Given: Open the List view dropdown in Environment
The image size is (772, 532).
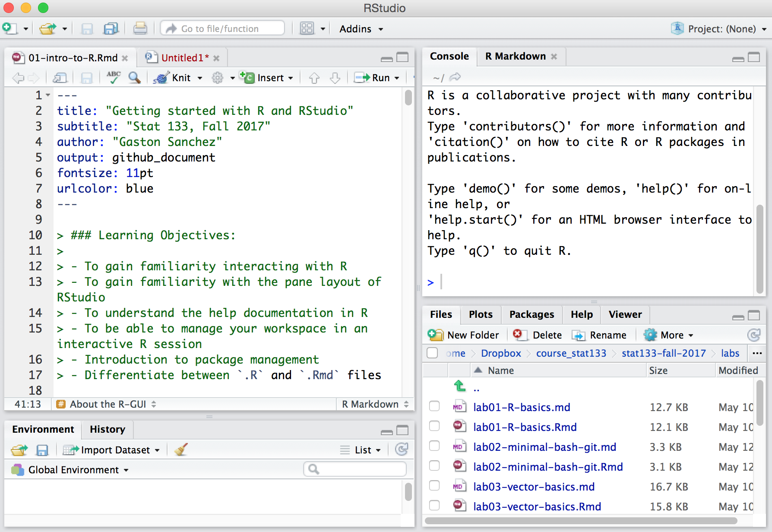Looking at the screenshot, I should (361, 450).
